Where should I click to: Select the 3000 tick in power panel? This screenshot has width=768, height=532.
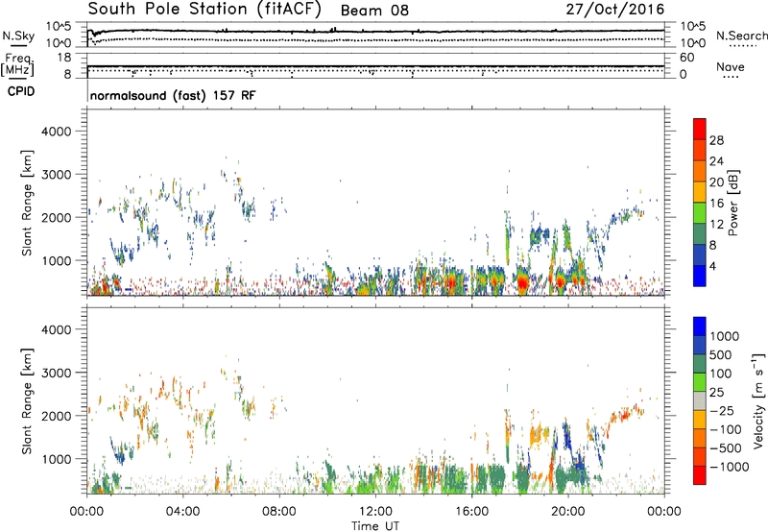[56, 175]
